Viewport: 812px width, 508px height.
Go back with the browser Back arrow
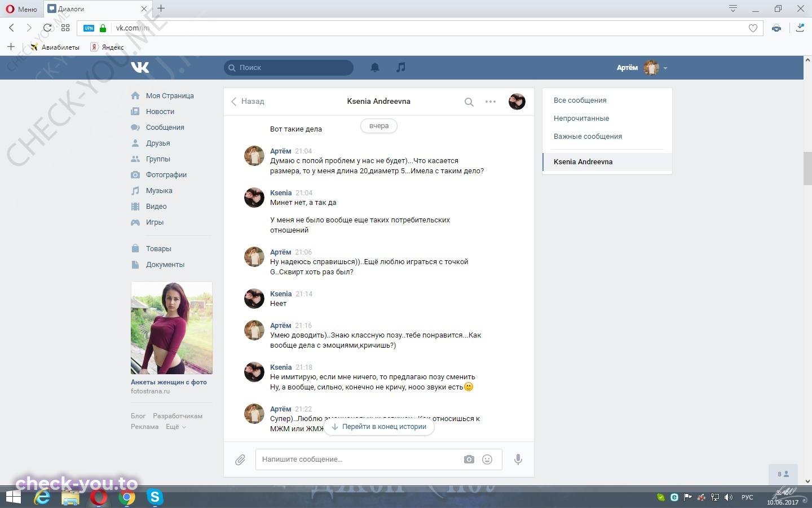click(11, 28)
